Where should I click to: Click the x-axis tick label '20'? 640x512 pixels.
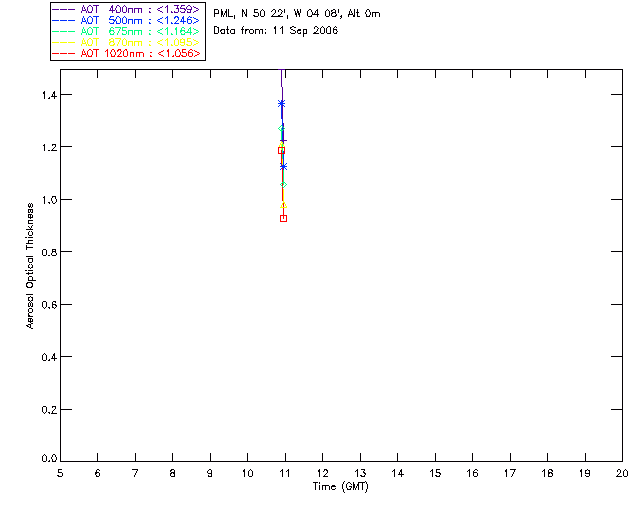622,473
